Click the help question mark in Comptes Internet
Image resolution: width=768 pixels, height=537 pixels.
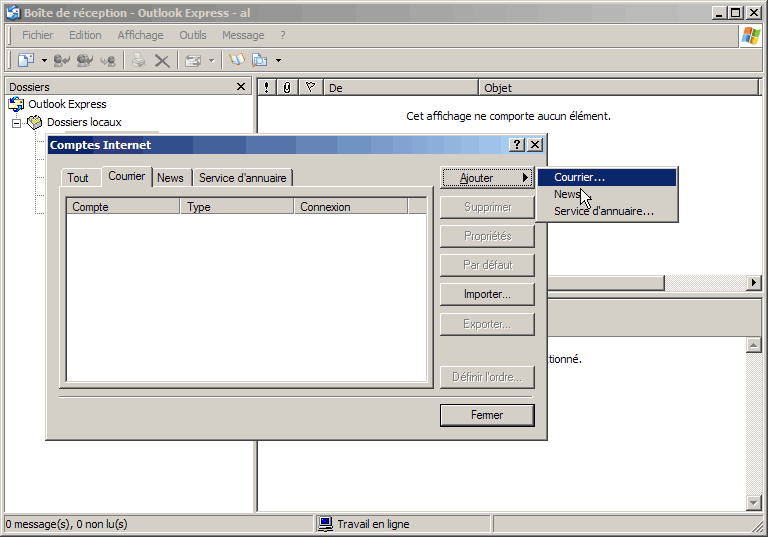click(517, 145)
